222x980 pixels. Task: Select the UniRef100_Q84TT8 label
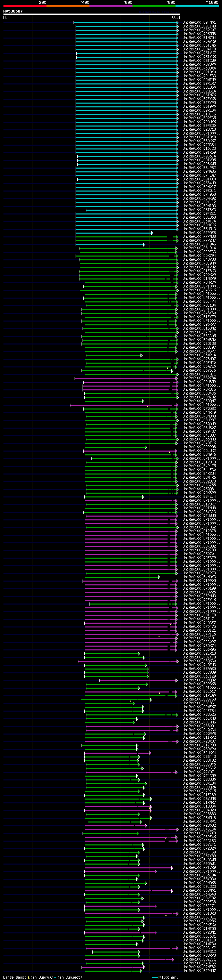[199, 49]
